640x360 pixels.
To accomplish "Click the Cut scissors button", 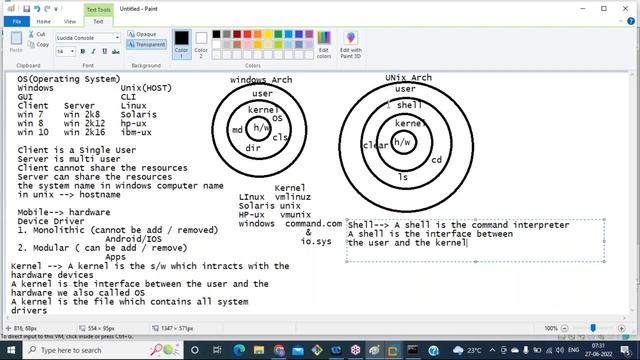I will 37,34.
